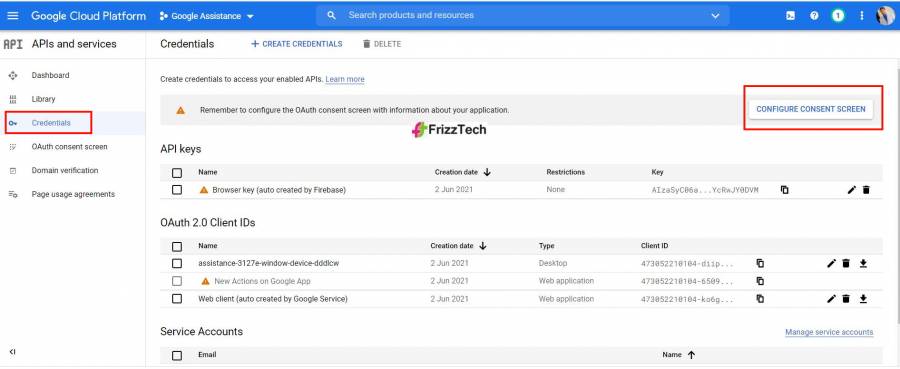View the notifications badge
Image resolution: width=900 pixels, height=369 pixels.
point(838,16)
